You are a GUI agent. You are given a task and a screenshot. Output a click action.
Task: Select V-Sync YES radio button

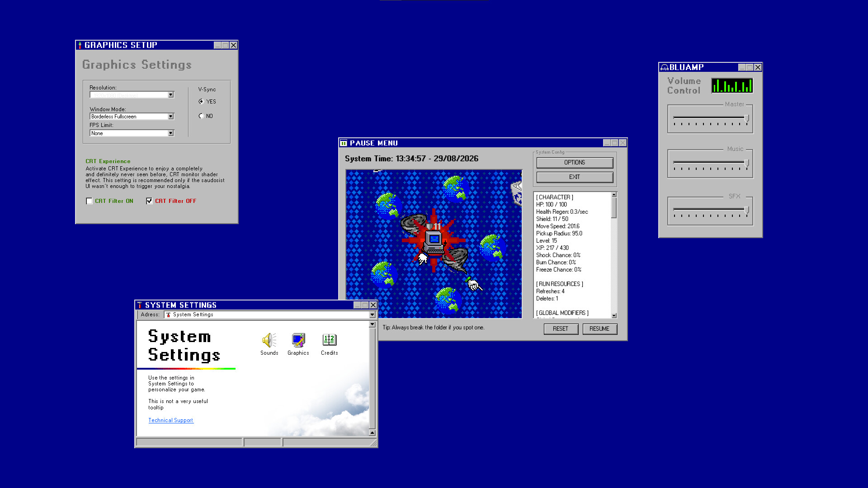(201, 102)
